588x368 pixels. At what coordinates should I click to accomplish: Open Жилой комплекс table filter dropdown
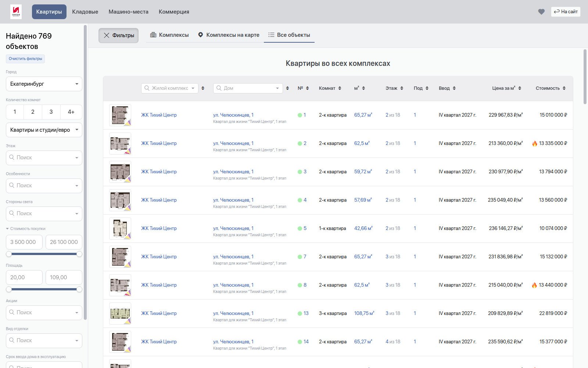pyautogui.click(x=170, y=88)
